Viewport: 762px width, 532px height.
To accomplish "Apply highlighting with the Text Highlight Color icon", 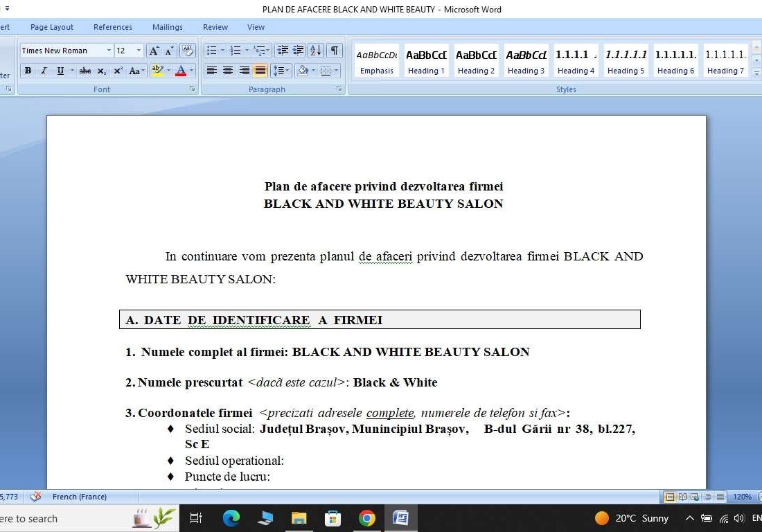I will [x=158, y=70].
